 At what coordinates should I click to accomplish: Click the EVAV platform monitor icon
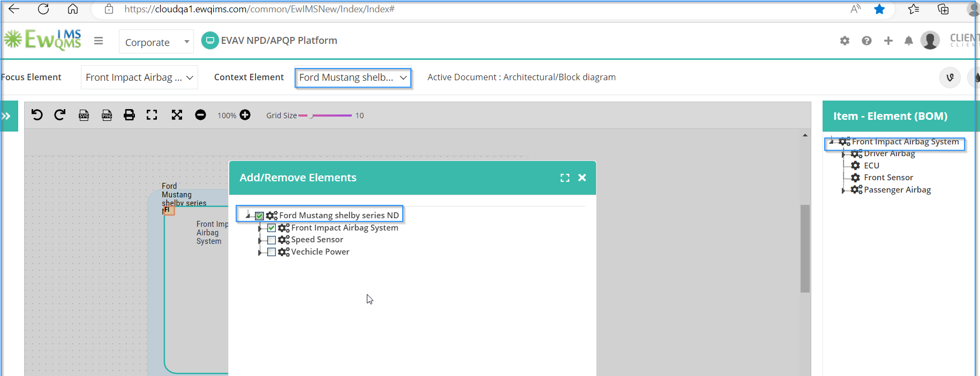click(210, 41)
